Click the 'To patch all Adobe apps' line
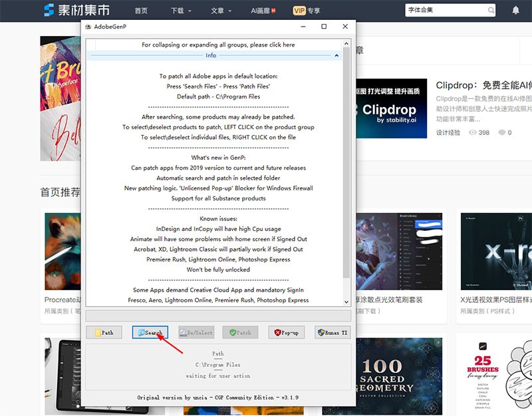The width and height of the screenshot is (532, 416). click(219, 76)
